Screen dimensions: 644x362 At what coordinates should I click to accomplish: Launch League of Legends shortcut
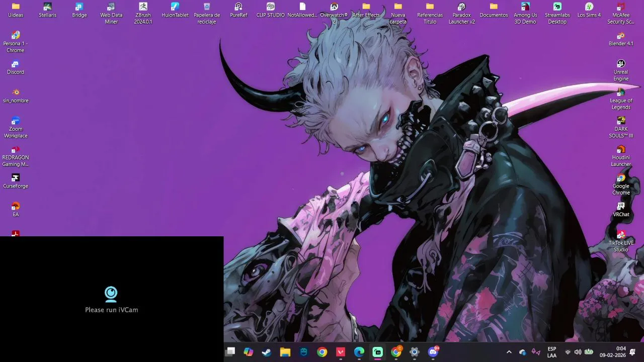(621, 99)
